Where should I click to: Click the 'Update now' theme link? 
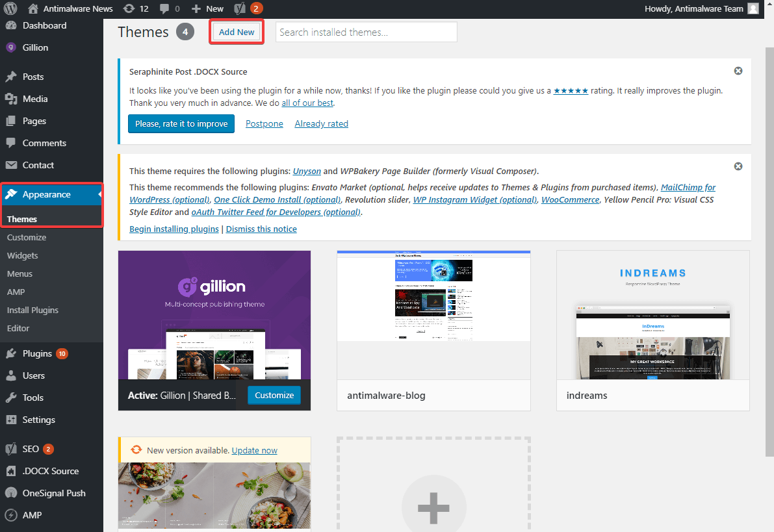pos(254,450)
